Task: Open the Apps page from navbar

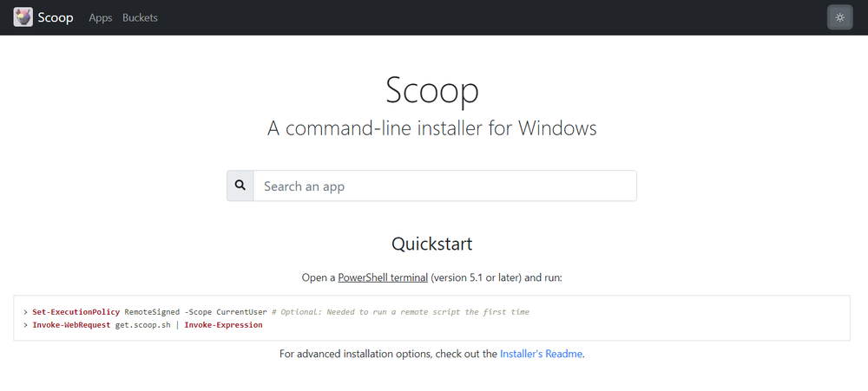Action: point(100,17)
